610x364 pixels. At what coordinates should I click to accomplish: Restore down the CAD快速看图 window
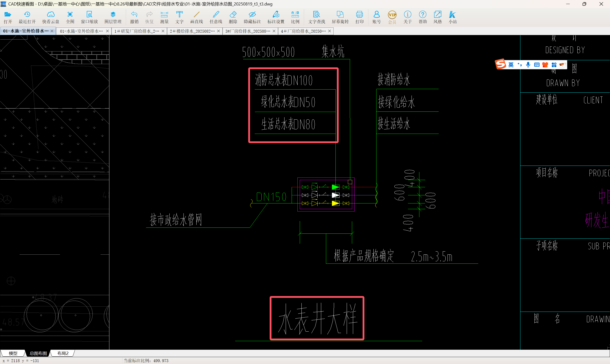point(584,4)
